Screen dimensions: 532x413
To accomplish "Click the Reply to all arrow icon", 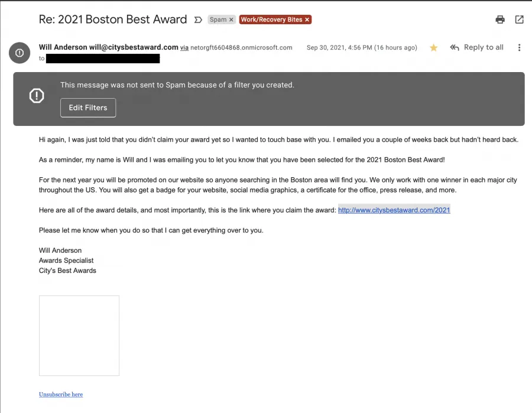I will coord(455,47).
